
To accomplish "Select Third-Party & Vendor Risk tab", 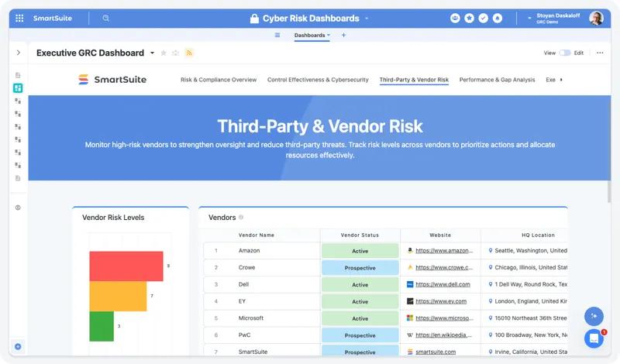I will pyautogui.click(x=414, y=80).
